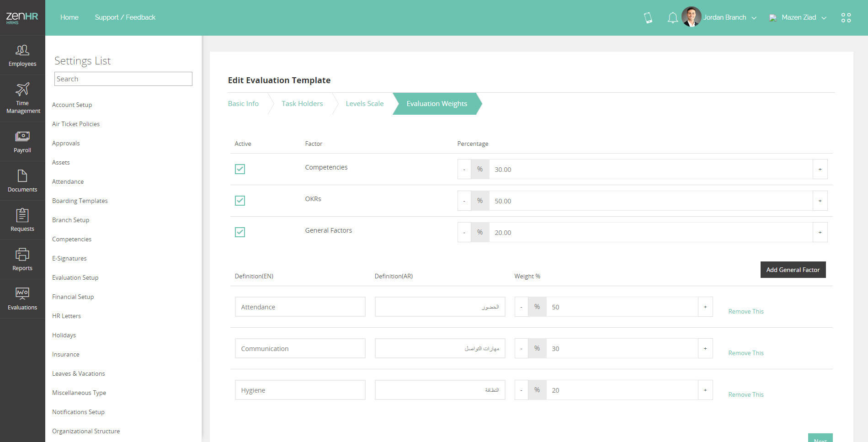Click the mobile phone icon in header

[648, 18]
